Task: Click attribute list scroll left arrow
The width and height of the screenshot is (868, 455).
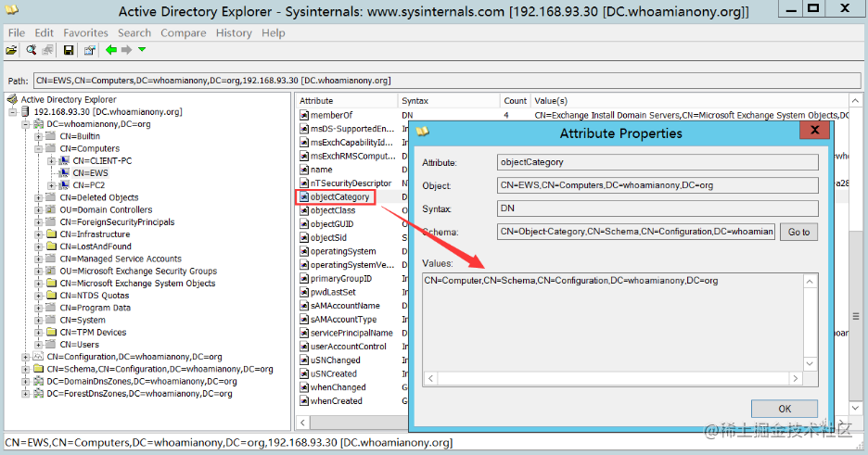Action: 303,423
